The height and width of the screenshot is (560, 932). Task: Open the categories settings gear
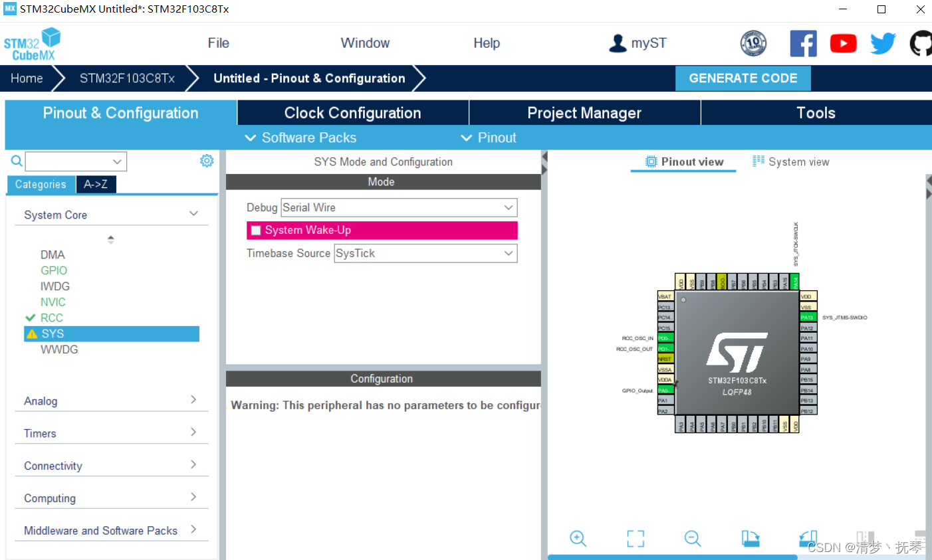coord(207,161)
